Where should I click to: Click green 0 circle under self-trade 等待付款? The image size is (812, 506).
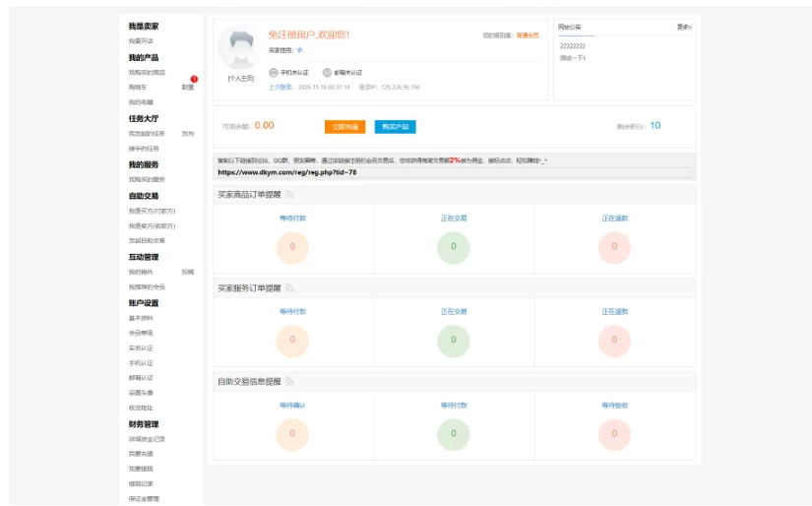(454, 434)
